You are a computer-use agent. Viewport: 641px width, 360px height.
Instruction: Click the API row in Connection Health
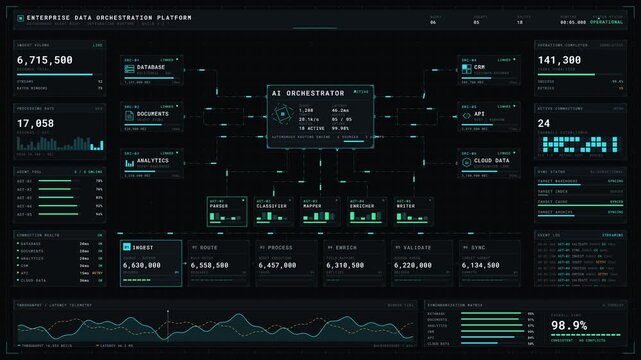(60, 273)
